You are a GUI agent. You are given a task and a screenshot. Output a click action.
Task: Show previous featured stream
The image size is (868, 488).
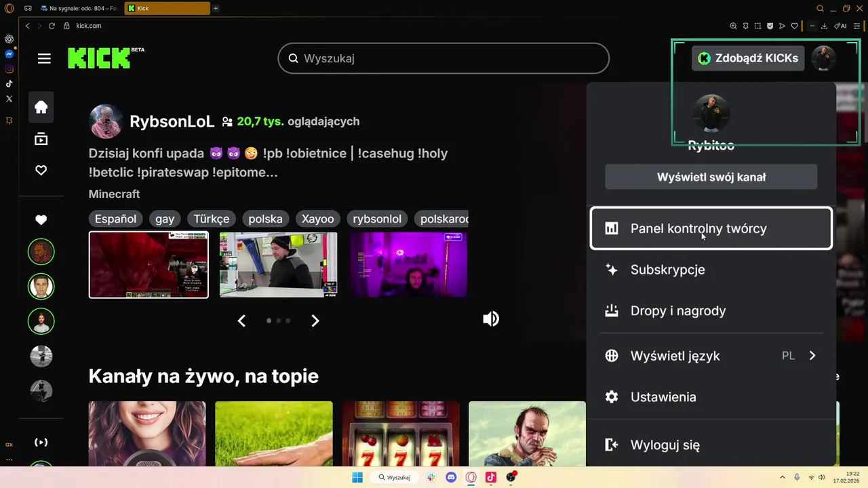tap(241, 321)
